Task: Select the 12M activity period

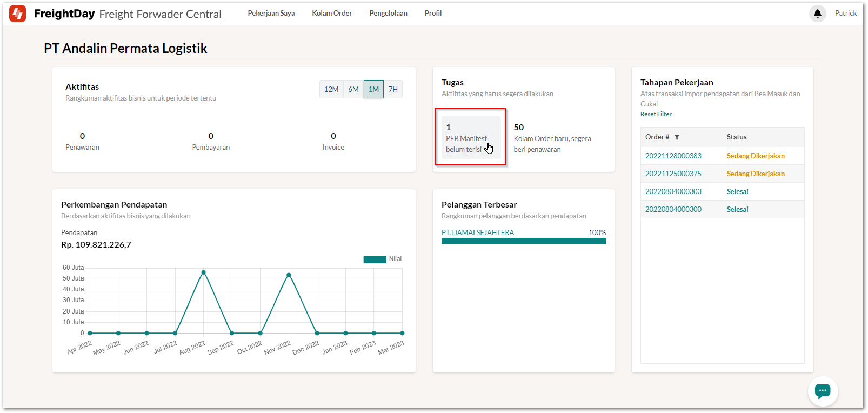Action: coord(331,89)
